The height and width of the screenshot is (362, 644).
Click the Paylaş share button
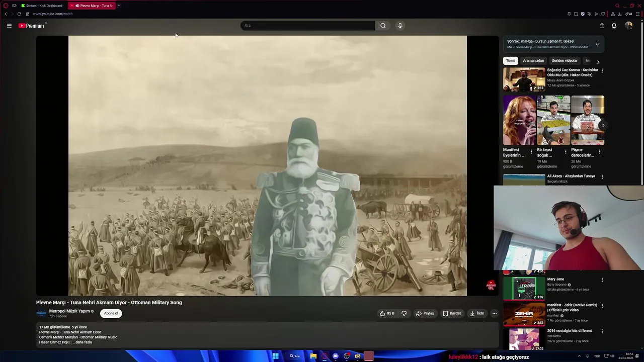point(425,313)
